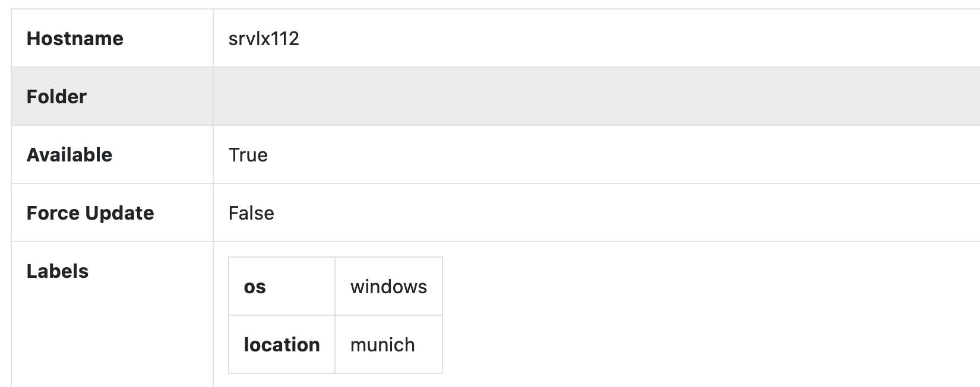Click the empty area right of "srvlx112"

click(x=594, y=39)
